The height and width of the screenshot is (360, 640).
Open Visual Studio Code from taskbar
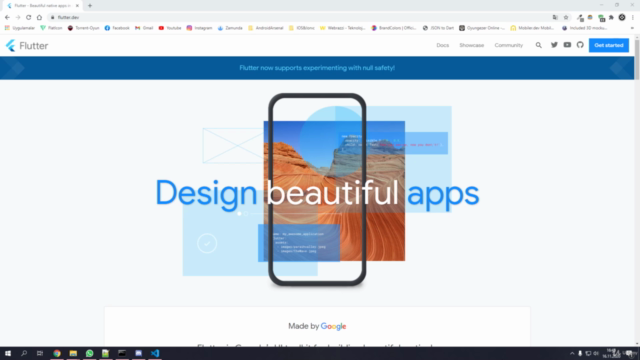pos(155,353)
